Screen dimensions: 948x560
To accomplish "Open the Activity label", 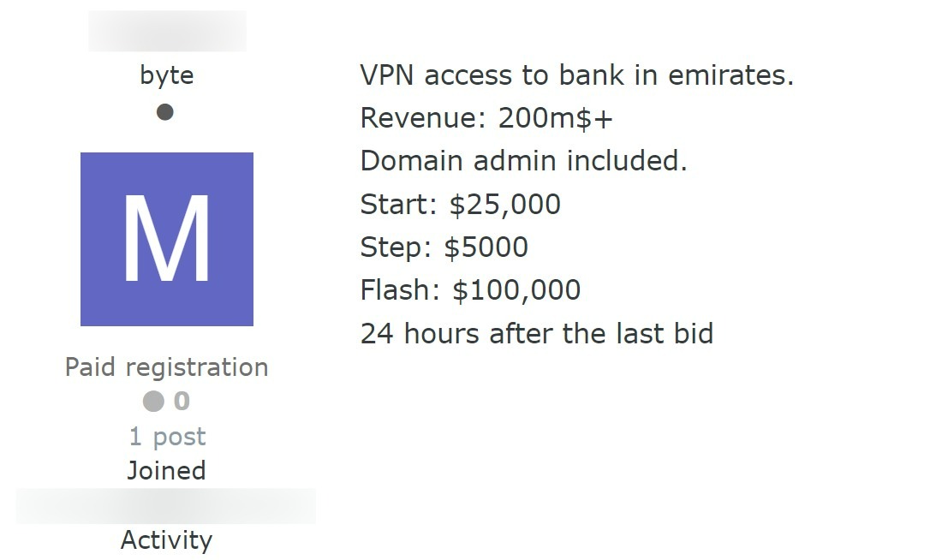I will 167,540.
